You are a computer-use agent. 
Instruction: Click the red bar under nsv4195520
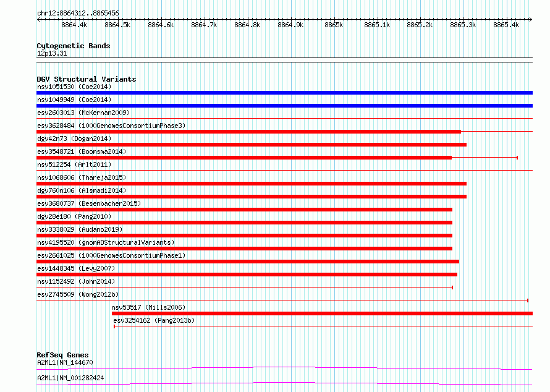coord(245,249)
